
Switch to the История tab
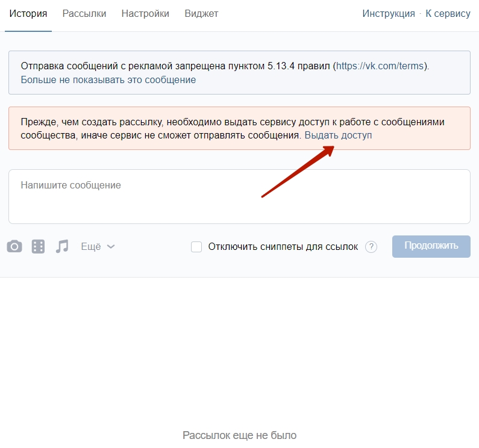coord(28,14)
